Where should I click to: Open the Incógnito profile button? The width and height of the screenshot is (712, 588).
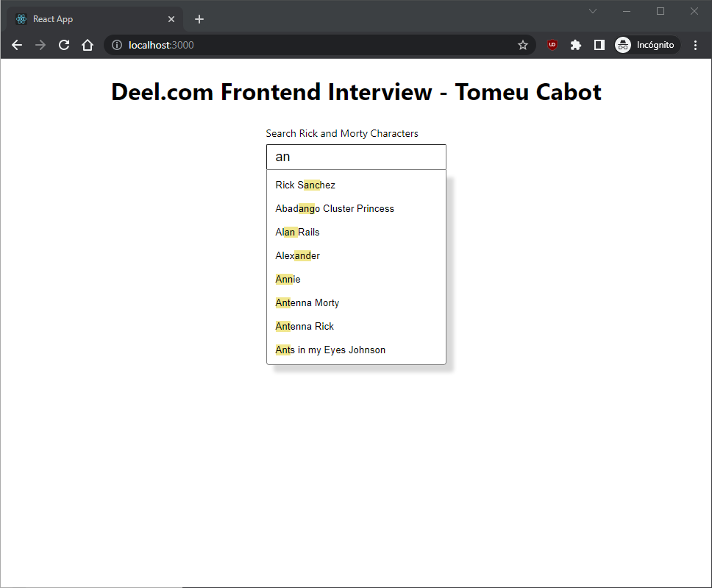click(x=647, y=45)
